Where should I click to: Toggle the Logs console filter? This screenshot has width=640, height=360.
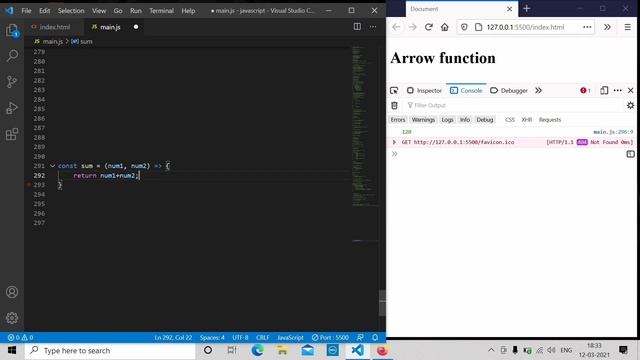point(447,120)
